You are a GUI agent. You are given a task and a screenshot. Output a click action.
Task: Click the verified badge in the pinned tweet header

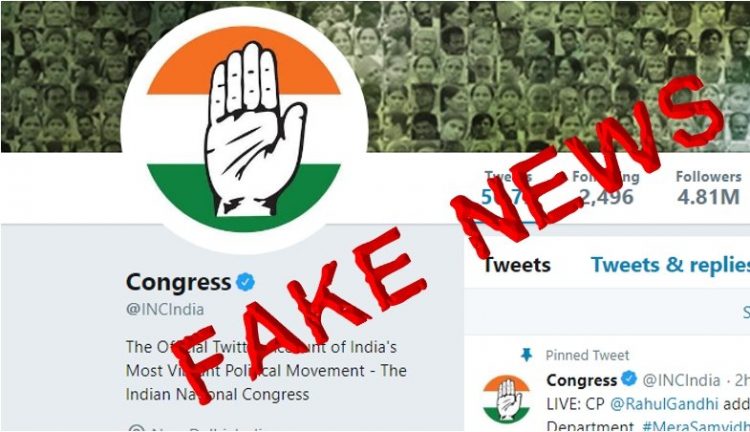click(629, 379)
